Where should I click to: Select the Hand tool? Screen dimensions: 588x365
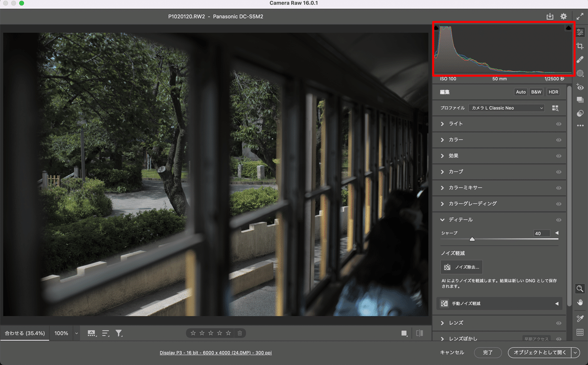point(580,303)
